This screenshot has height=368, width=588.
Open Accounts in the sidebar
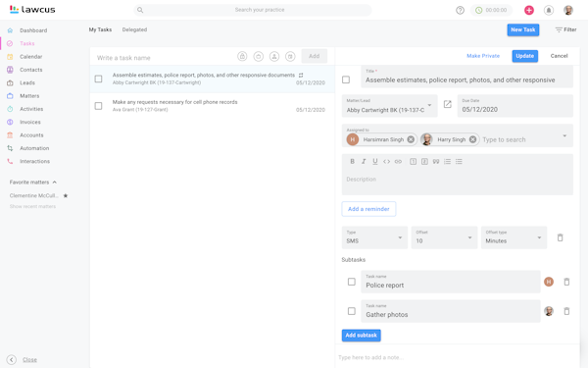(31, 135)
